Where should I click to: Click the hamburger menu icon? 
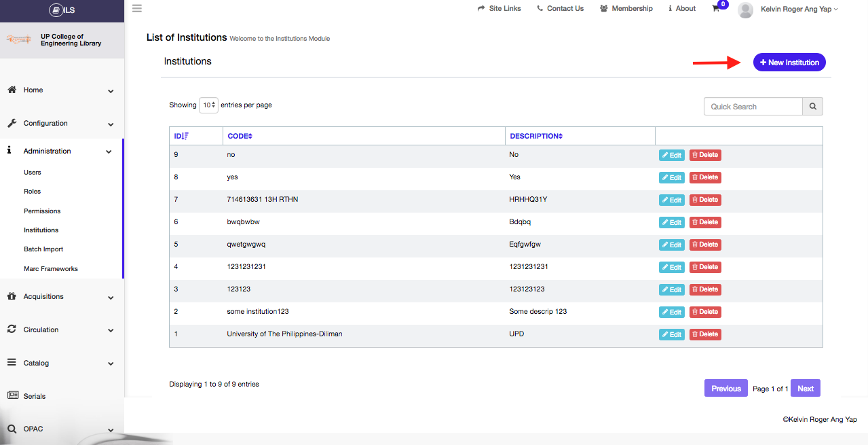coord(137,9)
